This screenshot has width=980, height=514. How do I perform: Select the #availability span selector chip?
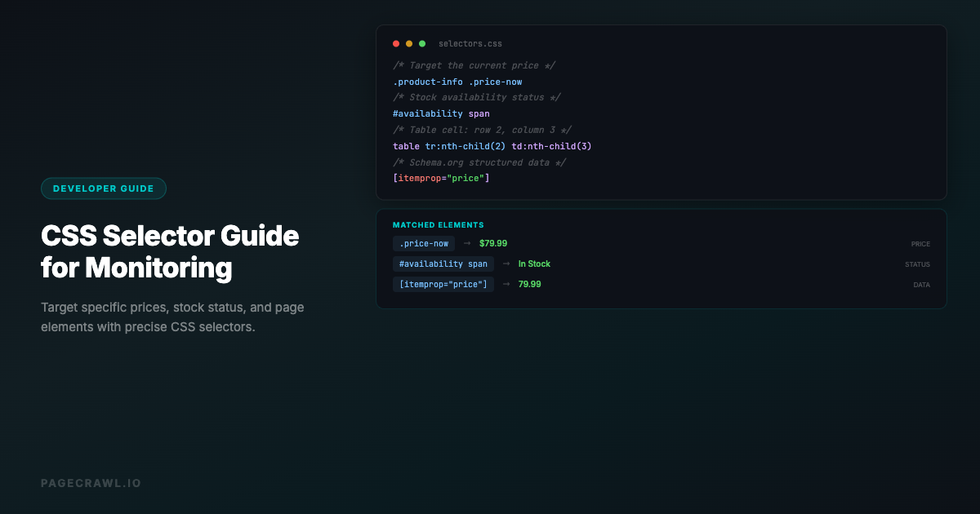coord(443,264)
